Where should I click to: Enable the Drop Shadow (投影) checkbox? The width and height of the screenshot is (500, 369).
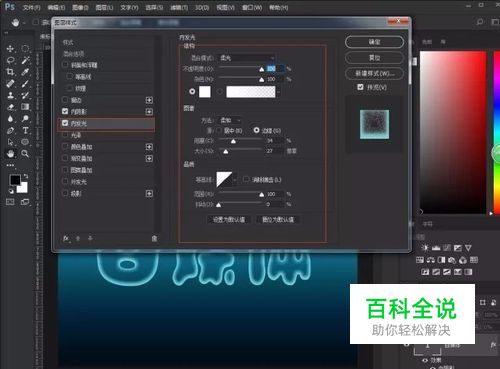point(65,193)
